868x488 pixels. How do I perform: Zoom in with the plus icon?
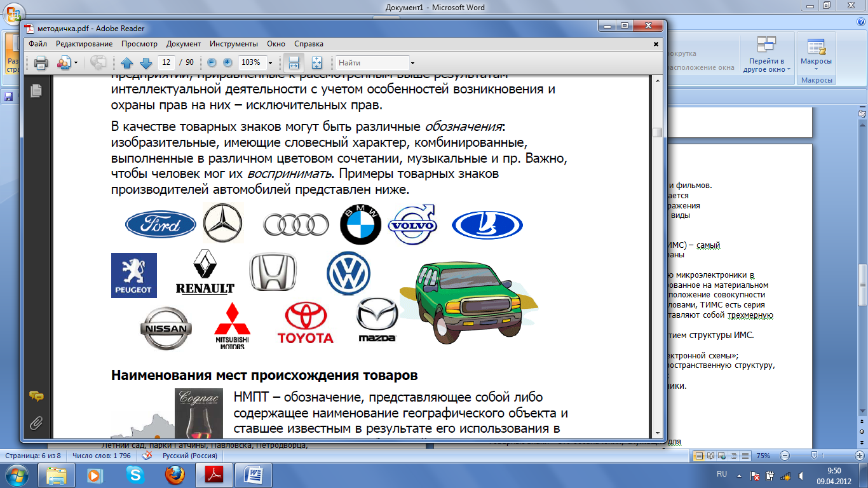pyautogui.click(x=227, y=62)
